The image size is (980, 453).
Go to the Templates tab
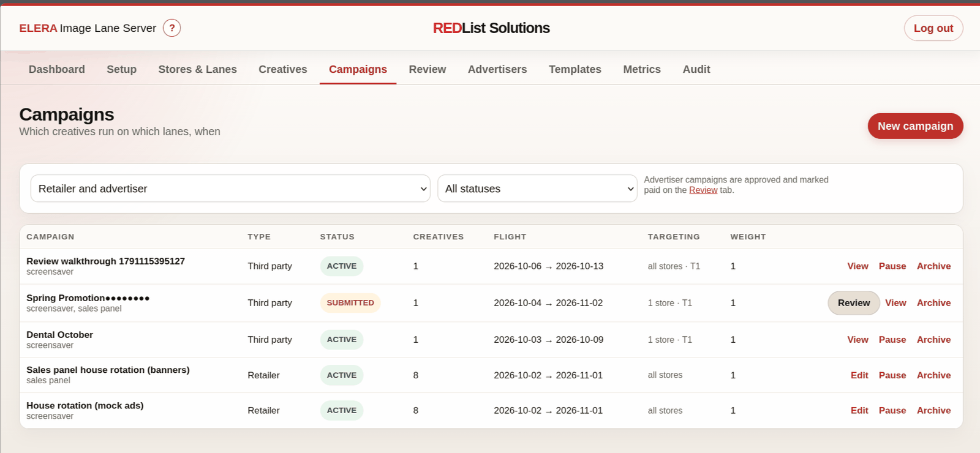tap(575, 69)
